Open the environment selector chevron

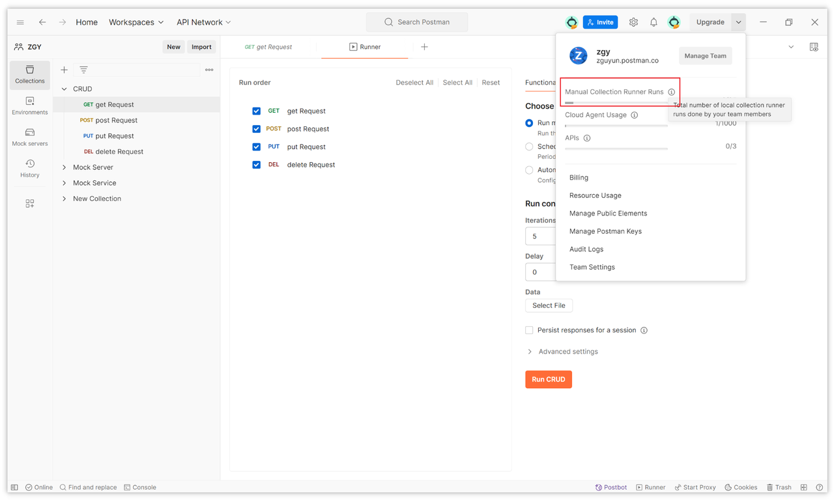point(791,47)
